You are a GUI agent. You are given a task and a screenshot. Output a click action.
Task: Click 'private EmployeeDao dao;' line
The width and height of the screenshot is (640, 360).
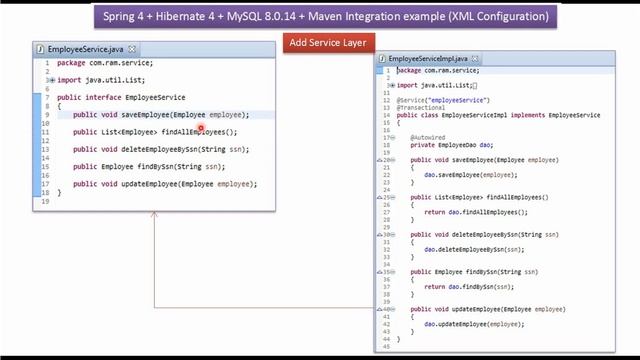451,145
